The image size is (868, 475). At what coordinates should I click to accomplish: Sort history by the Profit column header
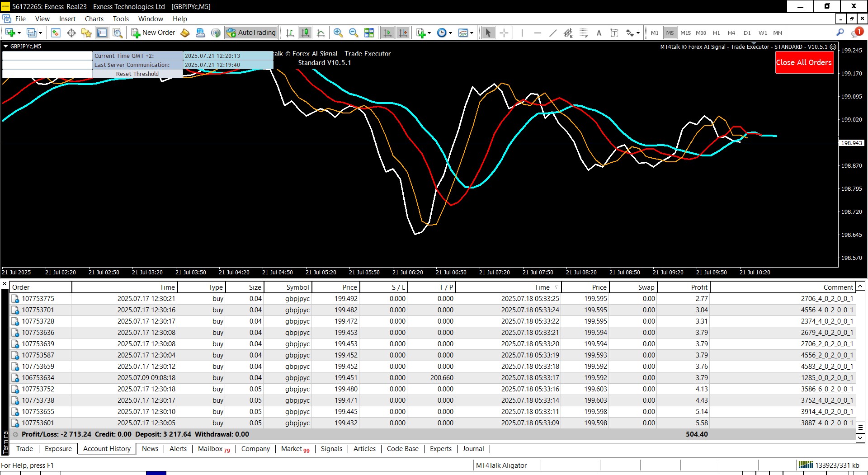point(699,287)
